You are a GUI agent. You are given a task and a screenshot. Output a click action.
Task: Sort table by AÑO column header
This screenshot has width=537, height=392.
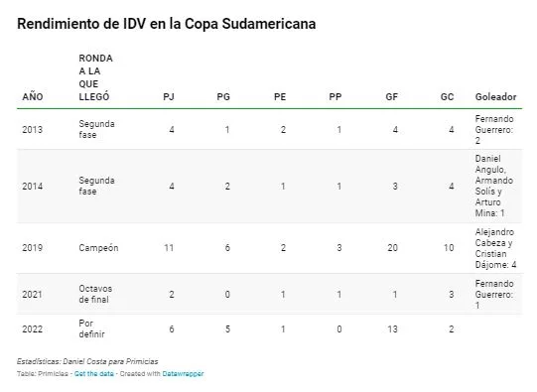click(x=33, y=97)
